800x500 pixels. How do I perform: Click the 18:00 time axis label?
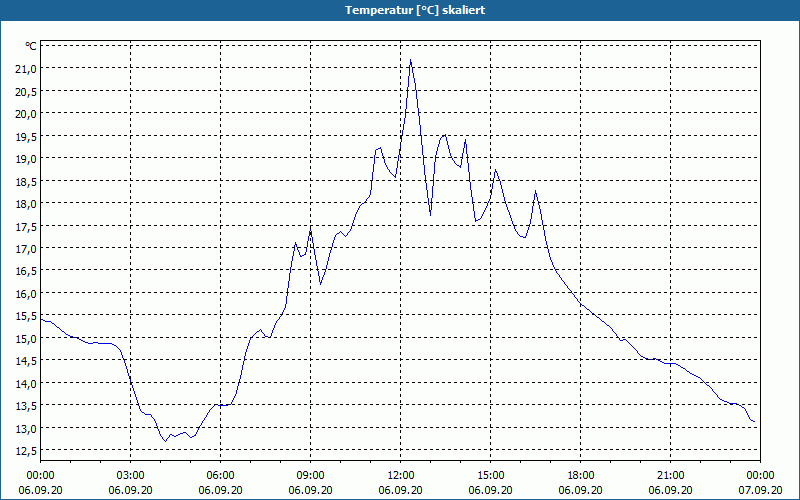(x=581, y=476)
